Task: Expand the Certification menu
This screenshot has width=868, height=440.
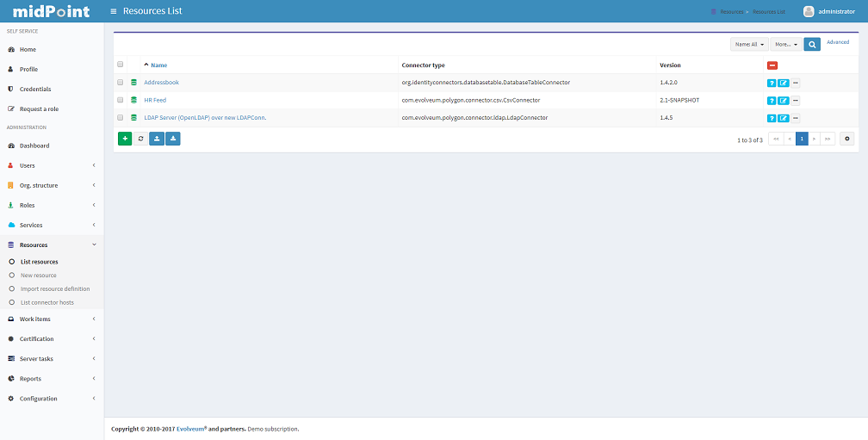Action: (52, 338)
